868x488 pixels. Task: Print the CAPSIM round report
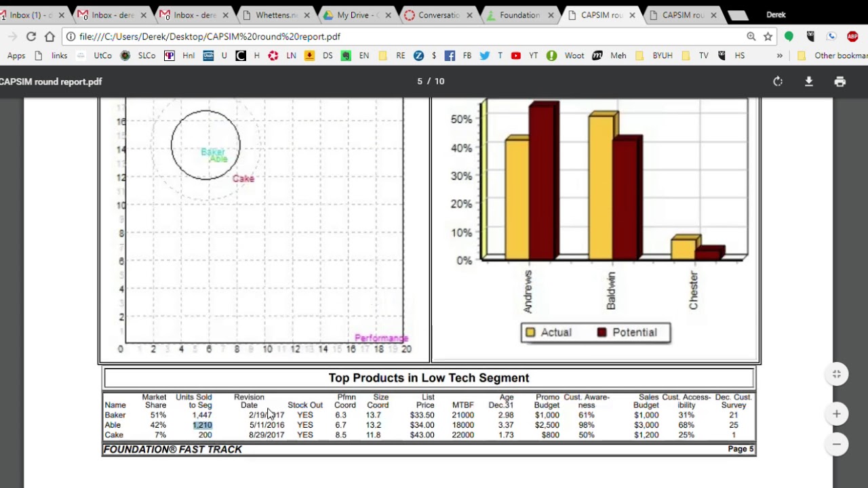(x=840, y=81)
